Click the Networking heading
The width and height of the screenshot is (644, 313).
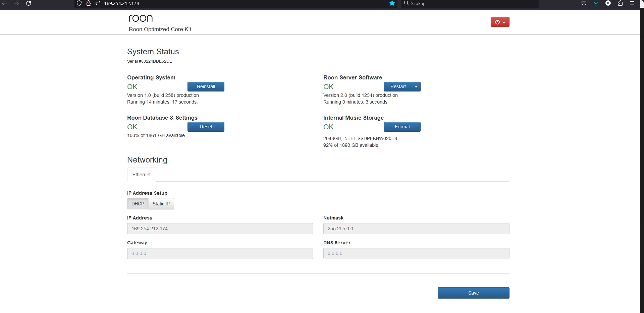[x=147, y=160]
